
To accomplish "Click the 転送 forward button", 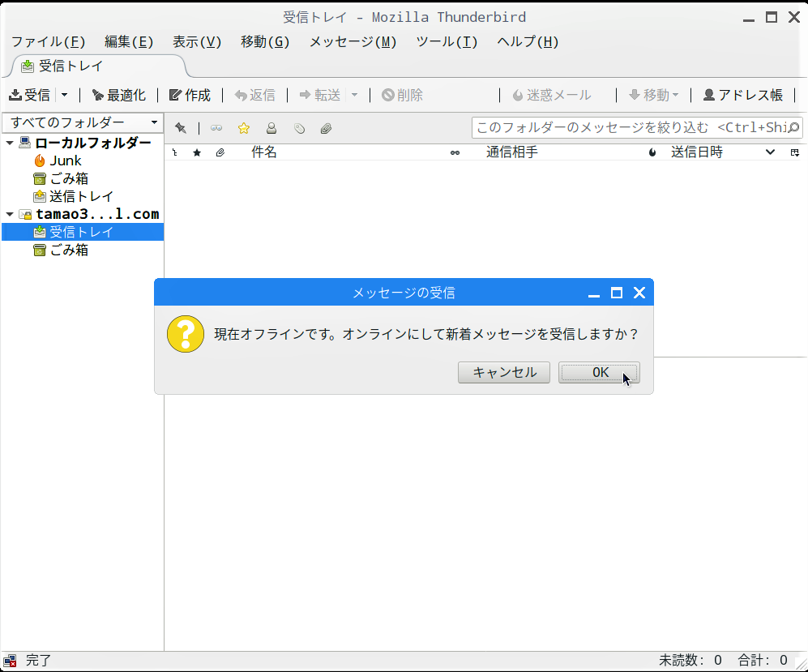I will pyautogui.click(x=320, y=95).
